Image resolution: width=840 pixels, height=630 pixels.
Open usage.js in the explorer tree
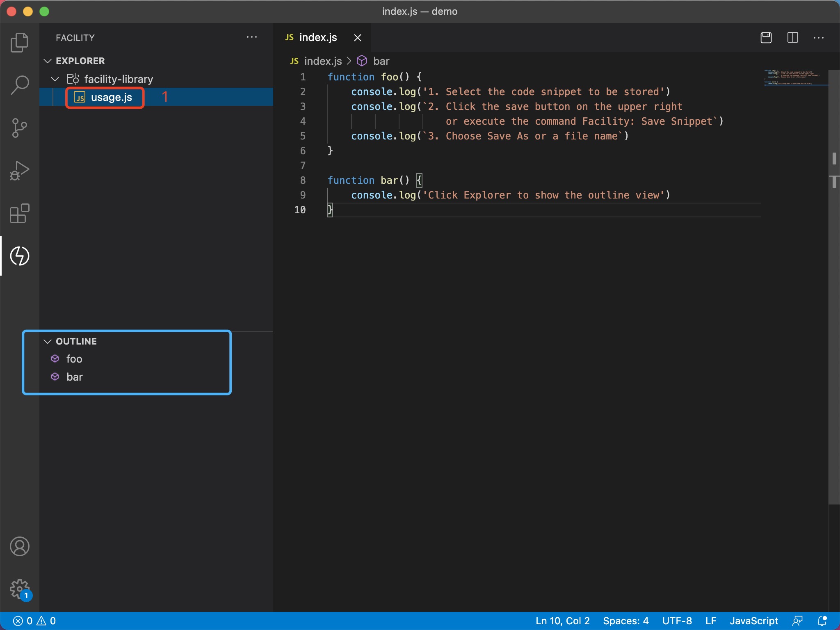111,98
